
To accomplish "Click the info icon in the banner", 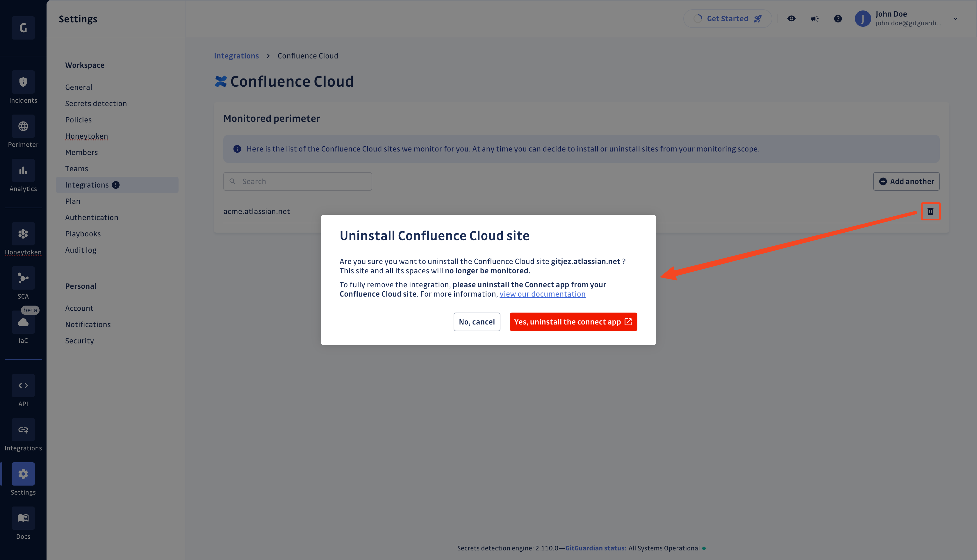I will click(237, 149).
